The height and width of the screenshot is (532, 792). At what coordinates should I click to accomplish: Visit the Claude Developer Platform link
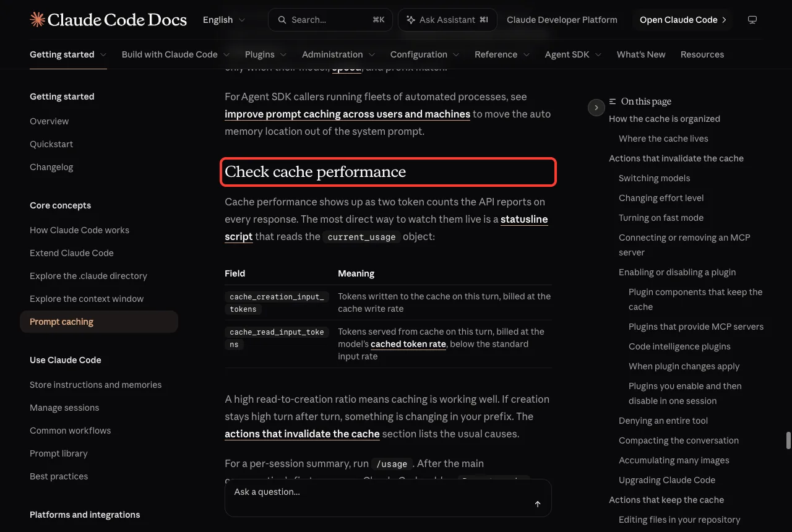coord(562,20)
